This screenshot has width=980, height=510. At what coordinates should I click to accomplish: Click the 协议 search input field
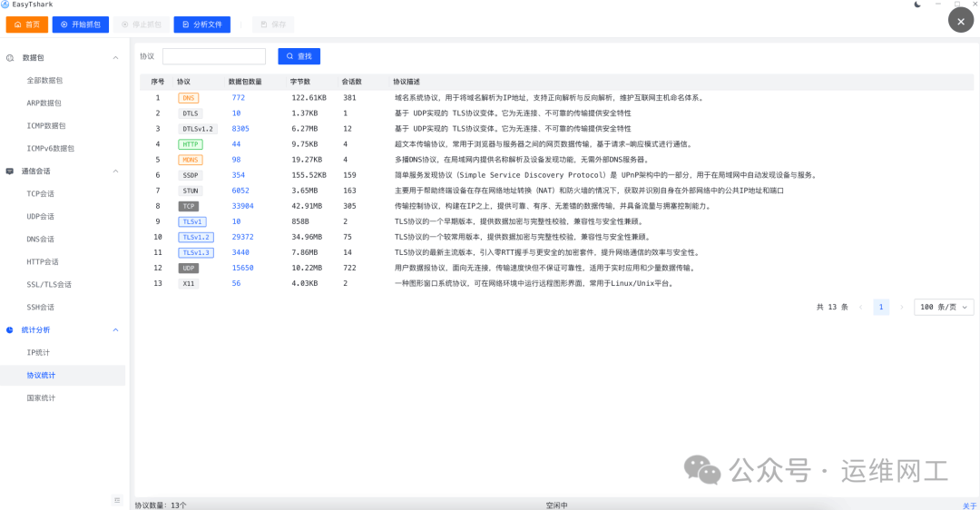(x=214, y=56)
